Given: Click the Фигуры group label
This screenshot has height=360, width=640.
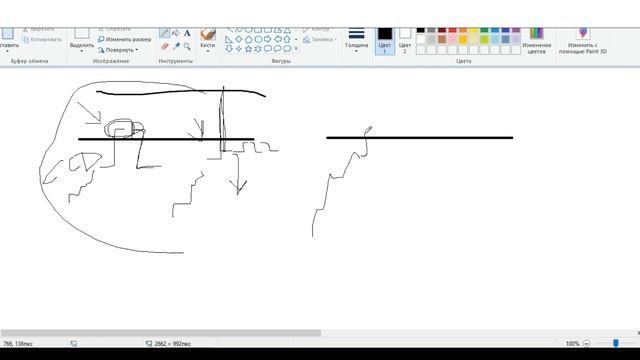Looking at the screenshot, I should 281,61.
